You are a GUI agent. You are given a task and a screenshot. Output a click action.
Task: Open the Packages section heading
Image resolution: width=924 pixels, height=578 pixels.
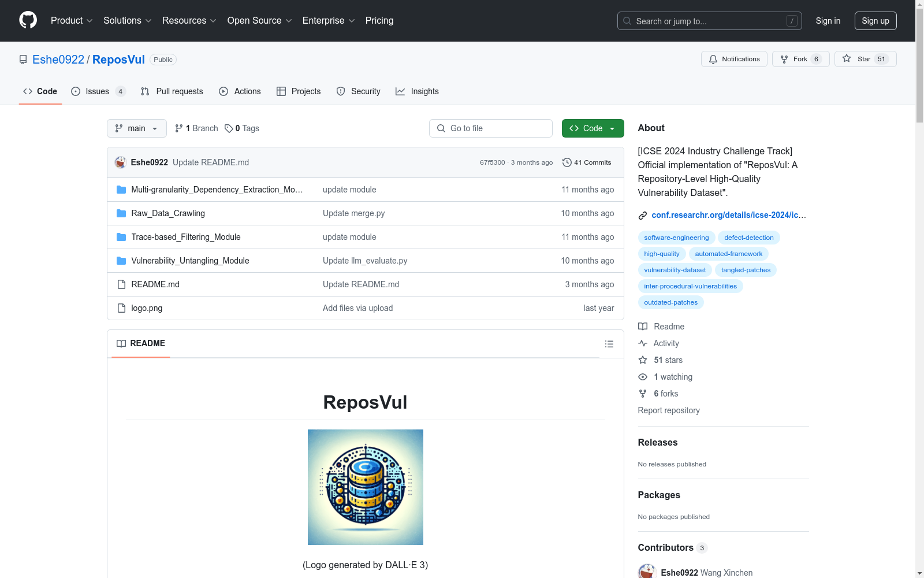tap(659, 495)
